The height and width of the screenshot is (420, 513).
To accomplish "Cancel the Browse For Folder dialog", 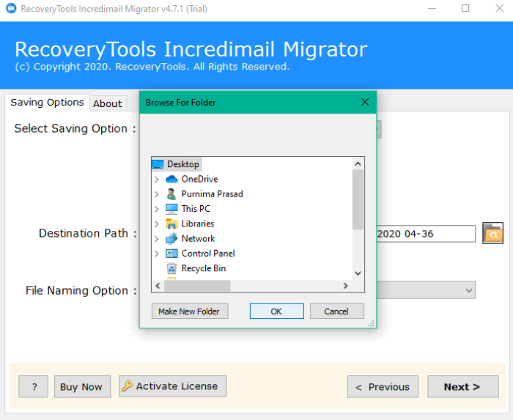I will [x=336, y=312].
